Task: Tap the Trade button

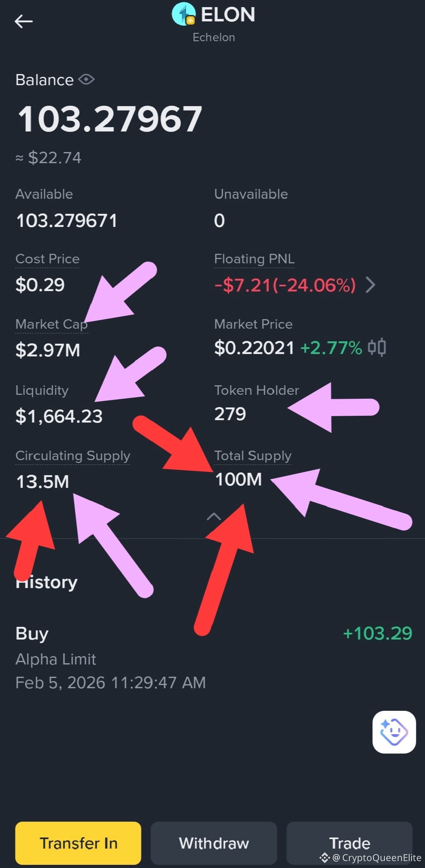Action: coord(350,843)
